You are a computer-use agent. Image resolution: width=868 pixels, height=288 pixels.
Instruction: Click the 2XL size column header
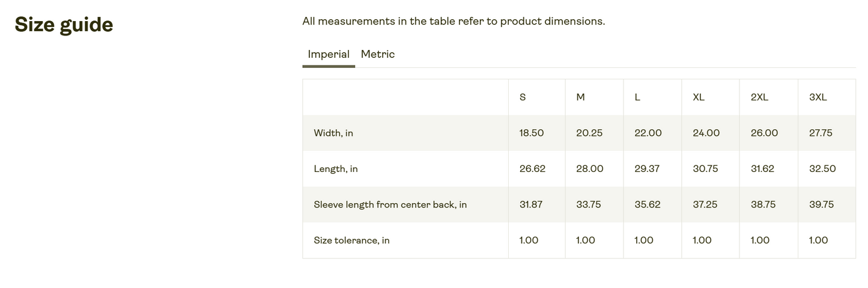tap(759, 97)
